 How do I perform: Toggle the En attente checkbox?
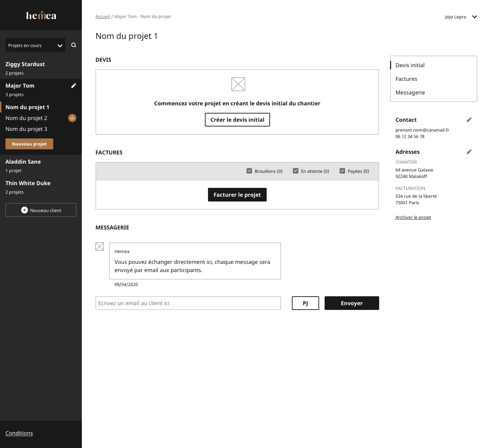296,171
